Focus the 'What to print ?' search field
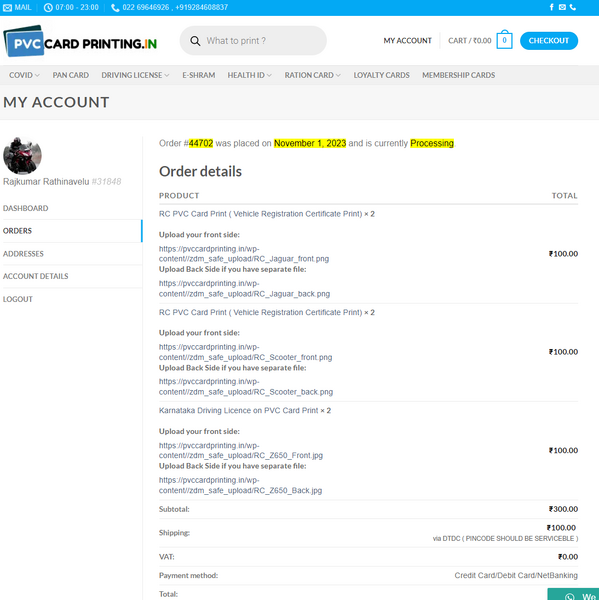The height and width of the screenshot is (600, 599). pyautogui.click(x=253, y=41)
